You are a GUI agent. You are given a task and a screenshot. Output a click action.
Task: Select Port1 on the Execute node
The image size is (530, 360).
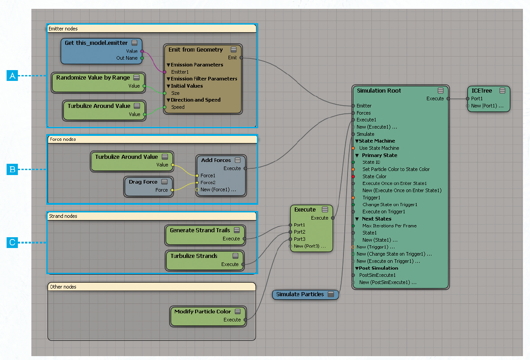click(x=290, y=225)
